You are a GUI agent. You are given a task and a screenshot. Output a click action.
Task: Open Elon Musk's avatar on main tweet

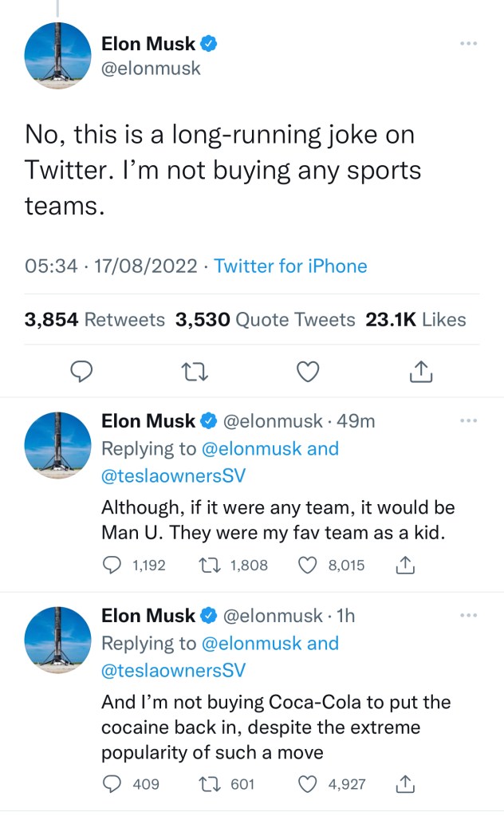pos(58,55)
